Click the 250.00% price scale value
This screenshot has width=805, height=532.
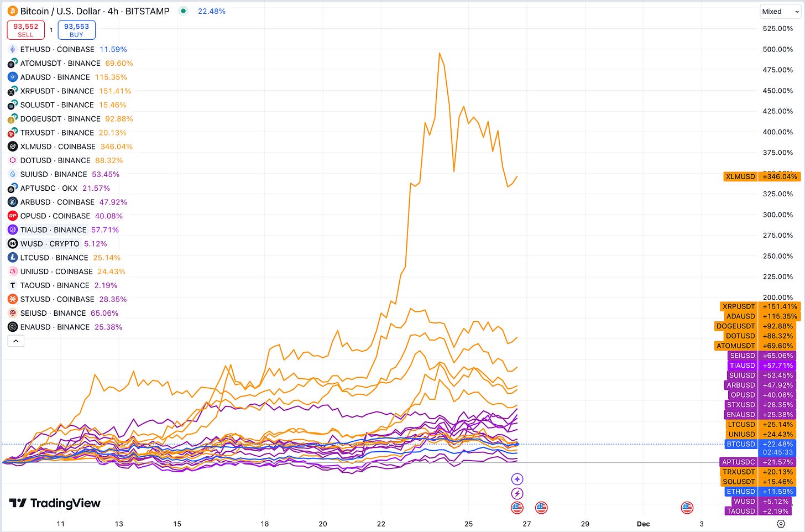tap(777, 256)
